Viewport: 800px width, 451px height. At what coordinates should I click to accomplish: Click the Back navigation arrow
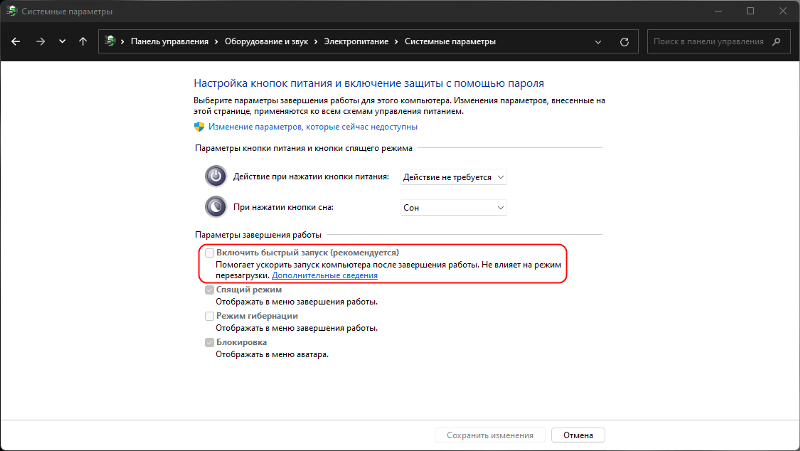click(16, 43)
